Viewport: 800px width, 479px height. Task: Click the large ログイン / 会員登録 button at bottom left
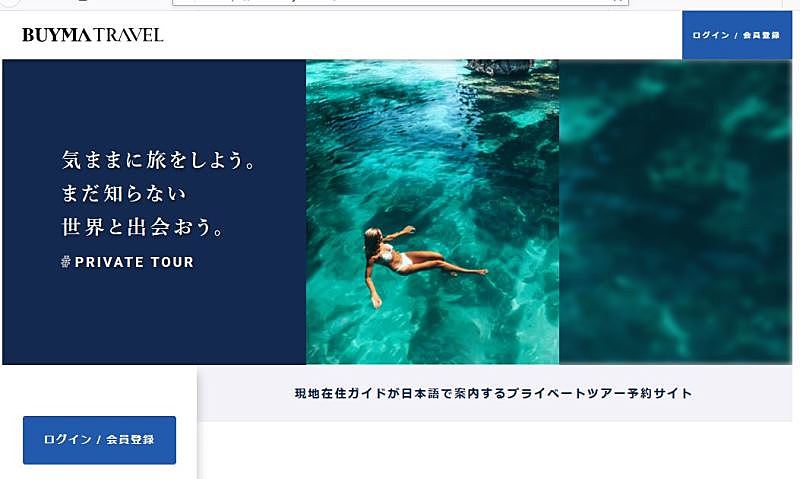pos(99,440)
